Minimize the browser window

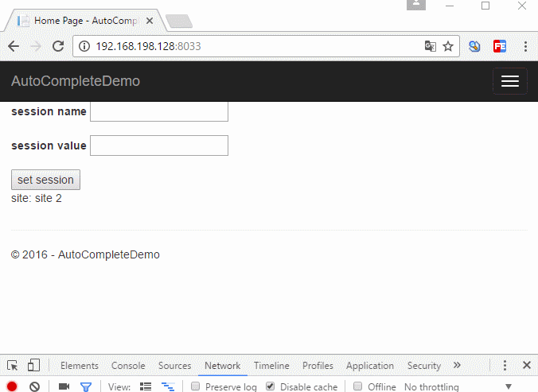tap(450, 6)
